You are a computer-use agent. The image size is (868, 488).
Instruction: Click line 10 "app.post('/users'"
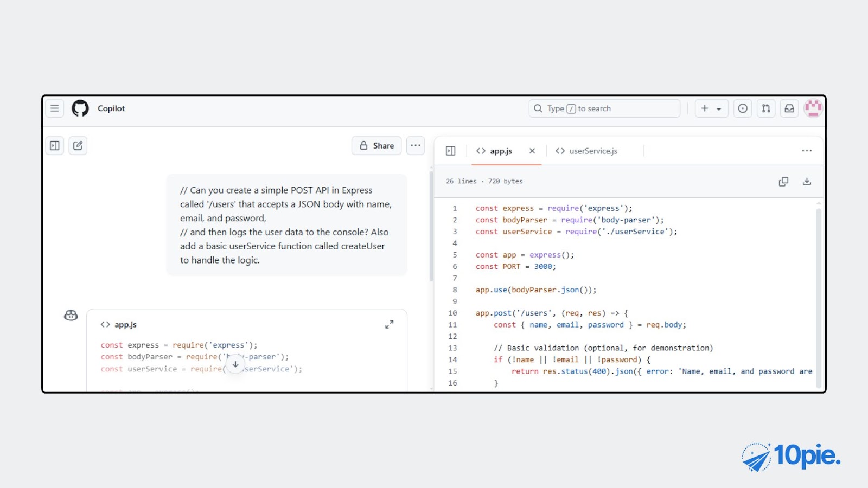(552, 313)
